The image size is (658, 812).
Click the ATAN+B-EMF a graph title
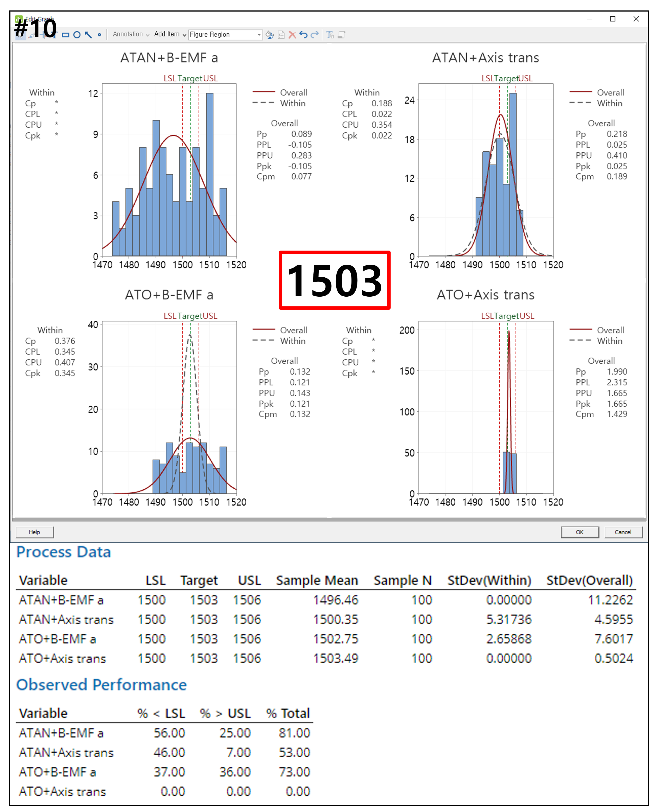(x=169, y=58)
